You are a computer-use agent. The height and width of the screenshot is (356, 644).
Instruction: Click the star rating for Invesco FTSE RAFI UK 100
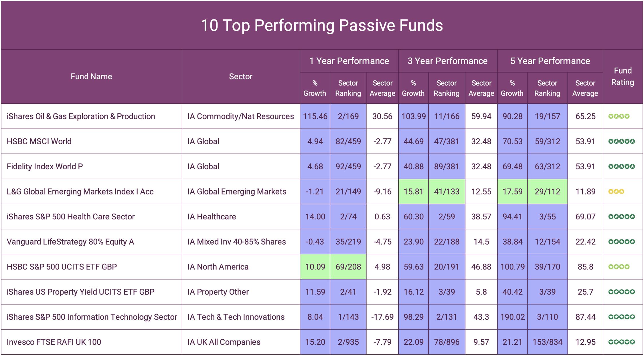pos(623,342)
